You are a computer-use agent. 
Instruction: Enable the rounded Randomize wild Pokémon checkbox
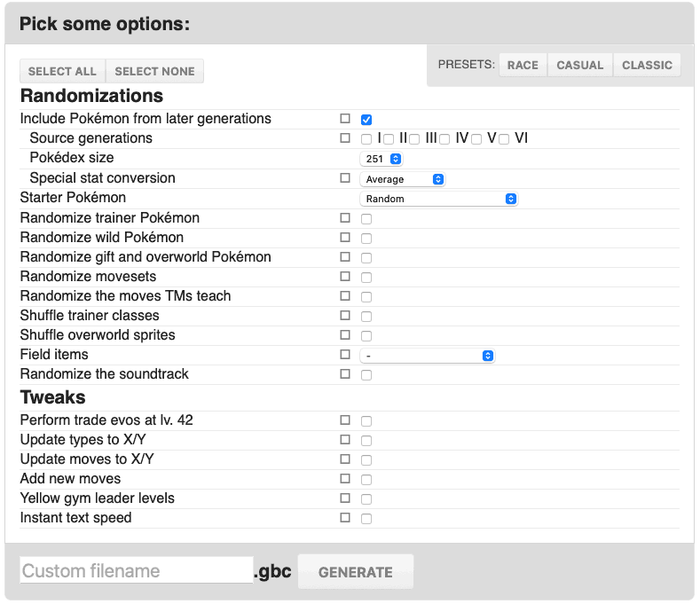click(366, 239)
